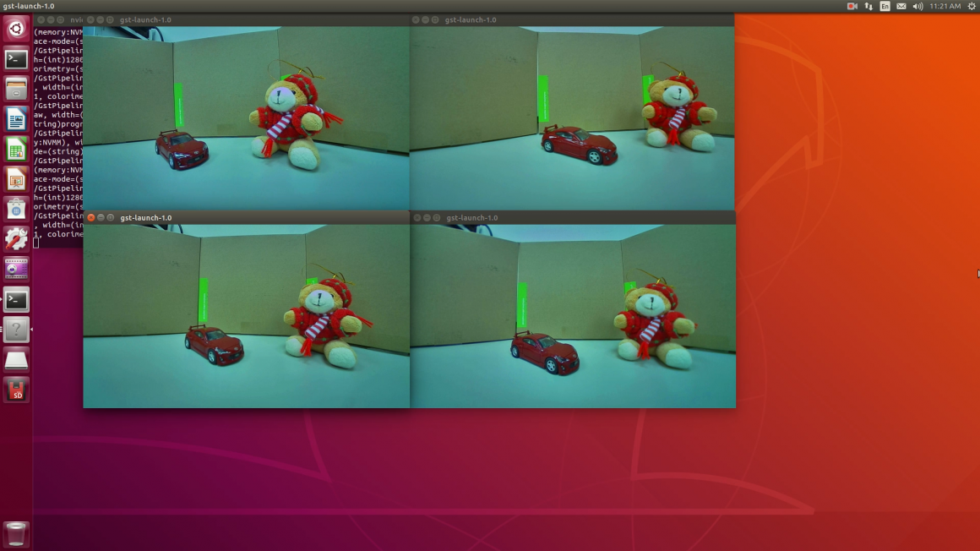Click the bottom-right gst-launch-1.0 video feed
Image resolution: width=980 pixels, height=551 pixels.
coord(573,315)
